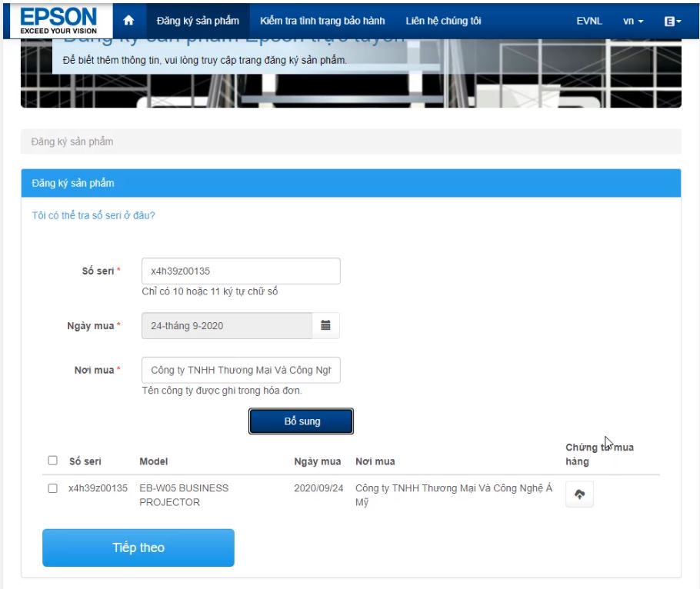Open Đăng ký sản phẩm menu item

(x=198, y=21)
